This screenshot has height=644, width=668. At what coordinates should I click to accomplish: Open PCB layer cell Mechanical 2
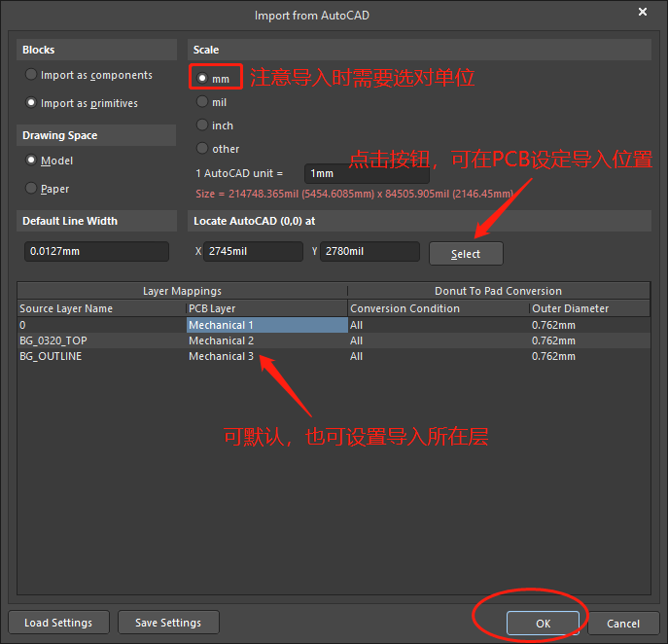click(267, 340)
